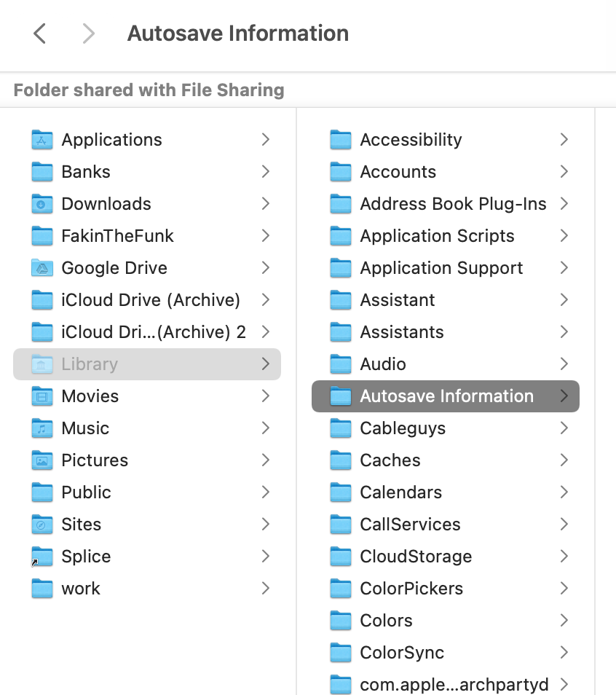Click the Movies folder icon
The height and width of the screenshot is (695, 616).
[42, 396]
